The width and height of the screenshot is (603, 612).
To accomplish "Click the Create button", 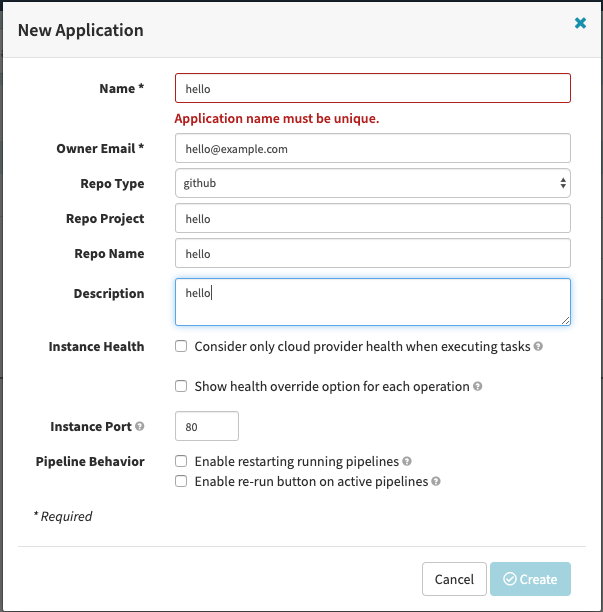I will [x=530, y=579].
